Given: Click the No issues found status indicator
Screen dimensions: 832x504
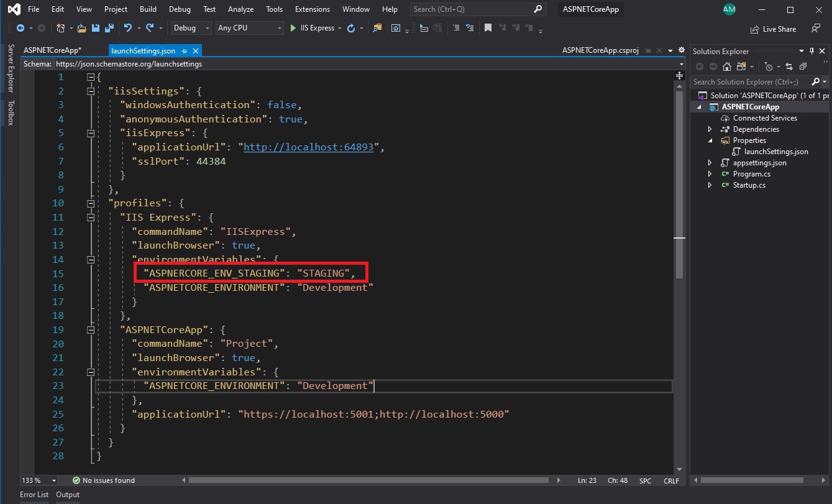Looking at the screenshot, I should click(104, 480).
